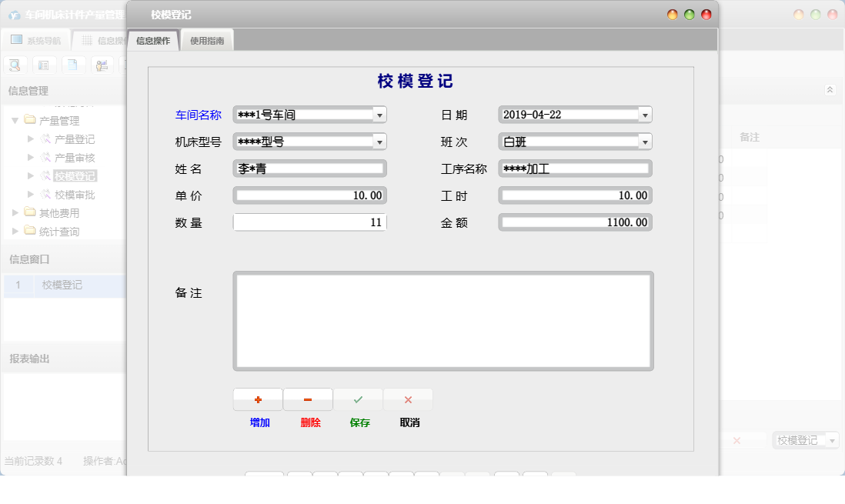Click the red X icon above 取消
Viewport: 845px width, 504px height.
(x=408, y=399)
